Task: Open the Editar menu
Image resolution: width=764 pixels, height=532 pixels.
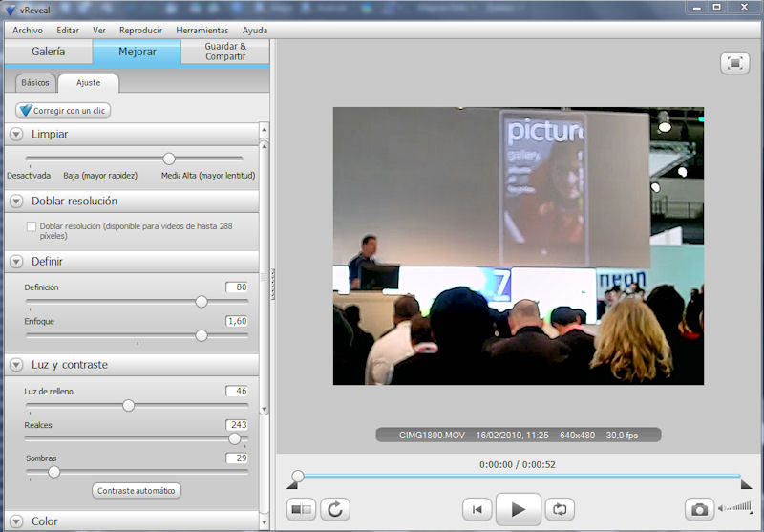Action: coord(68,31)
